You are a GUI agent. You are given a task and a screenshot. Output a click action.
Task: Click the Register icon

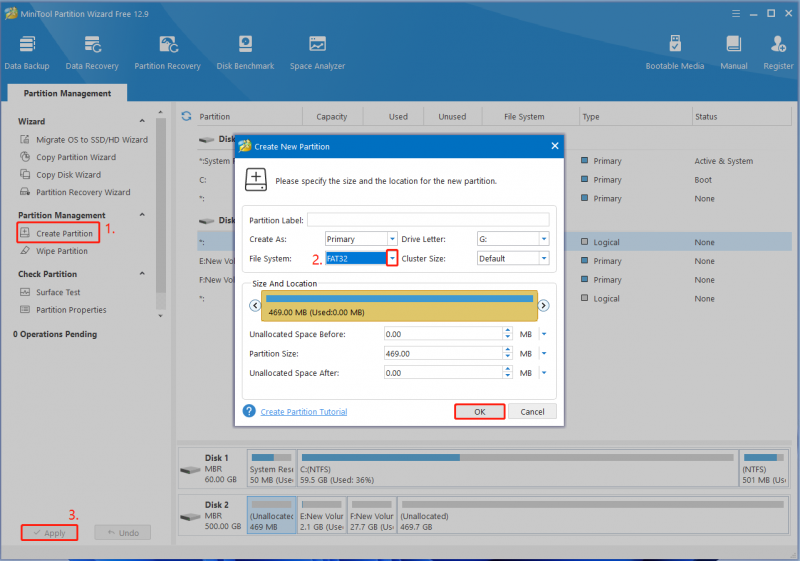click(778, 52)
